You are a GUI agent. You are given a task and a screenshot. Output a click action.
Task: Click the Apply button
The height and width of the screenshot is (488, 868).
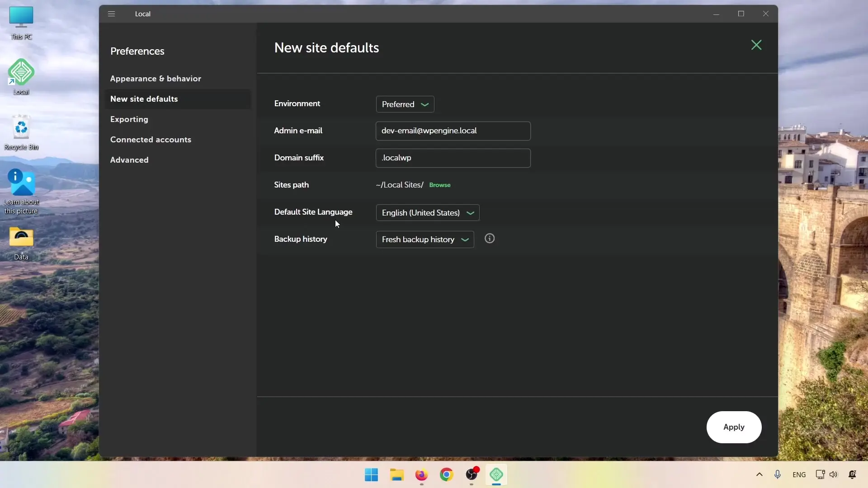click(734, 427)
